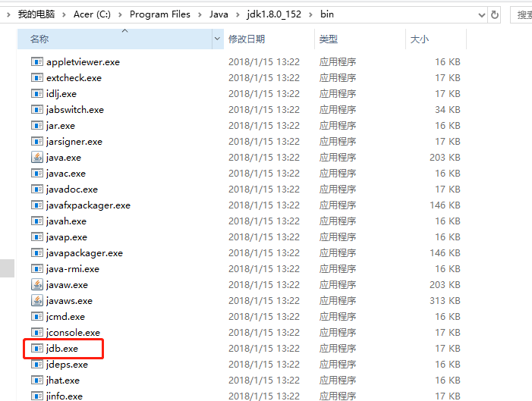This screenshot has height=401, width=532.
Task: Expand the chevron after 我的电脑
Action: click(64, 14)
